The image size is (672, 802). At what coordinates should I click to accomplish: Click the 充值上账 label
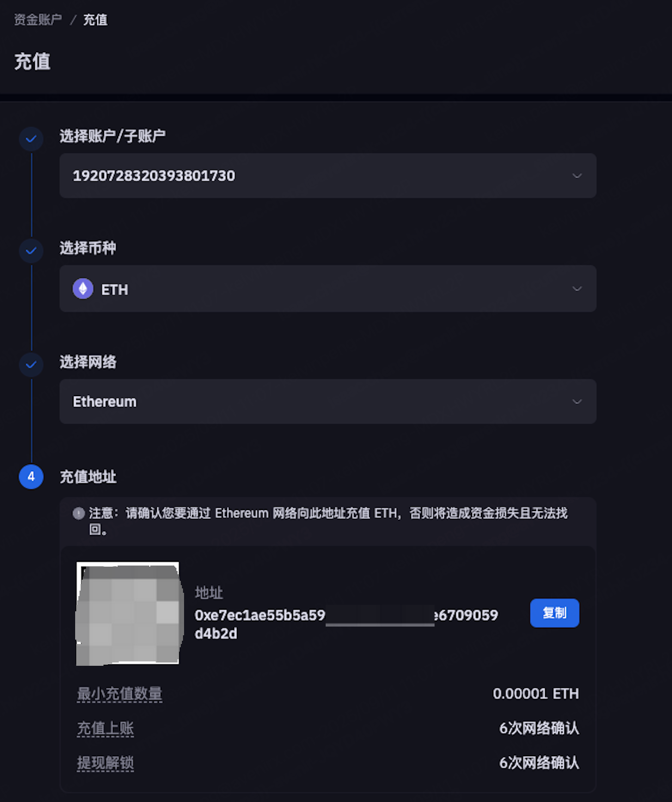click(x=105, y=728)
